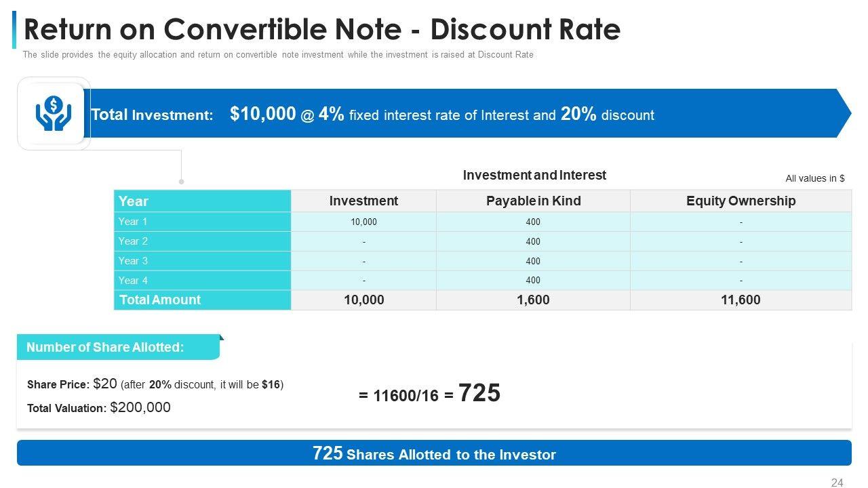Click the 1,600 payable in kind total
Image resolution: width=868 pixels, height=488 pixels.
[x=533, y=300]
